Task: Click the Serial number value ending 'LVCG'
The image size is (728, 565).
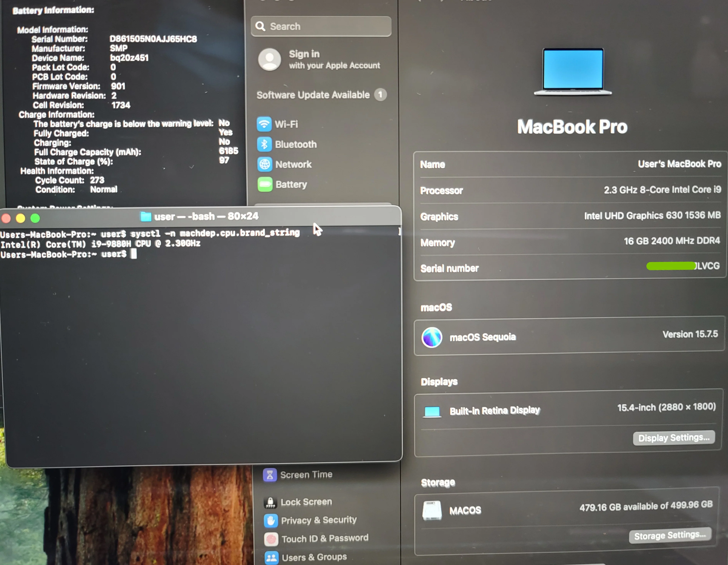Action: tap(683, 266)
